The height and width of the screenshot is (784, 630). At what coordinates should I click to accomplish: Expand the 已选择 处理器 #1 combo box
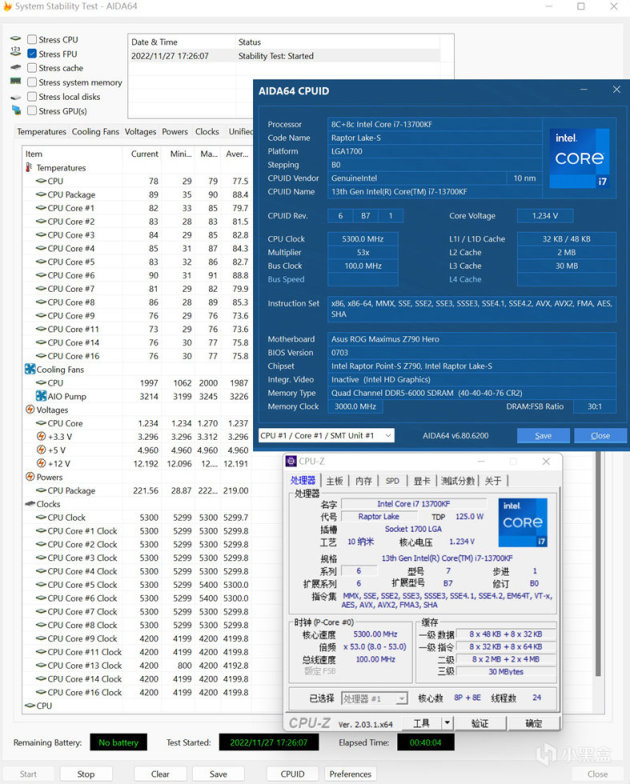[374, 698]
